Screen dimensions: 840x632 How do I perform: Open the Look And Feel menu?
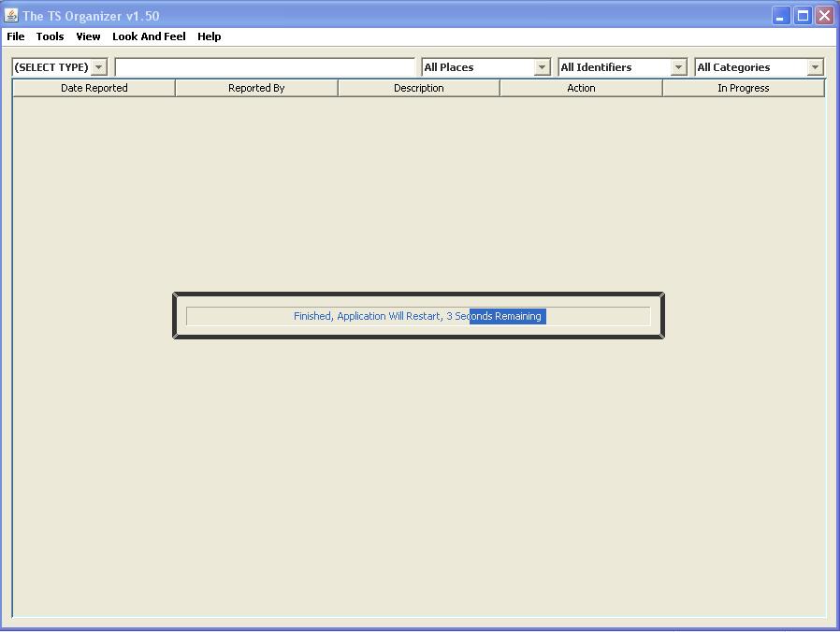pos(149,36)
